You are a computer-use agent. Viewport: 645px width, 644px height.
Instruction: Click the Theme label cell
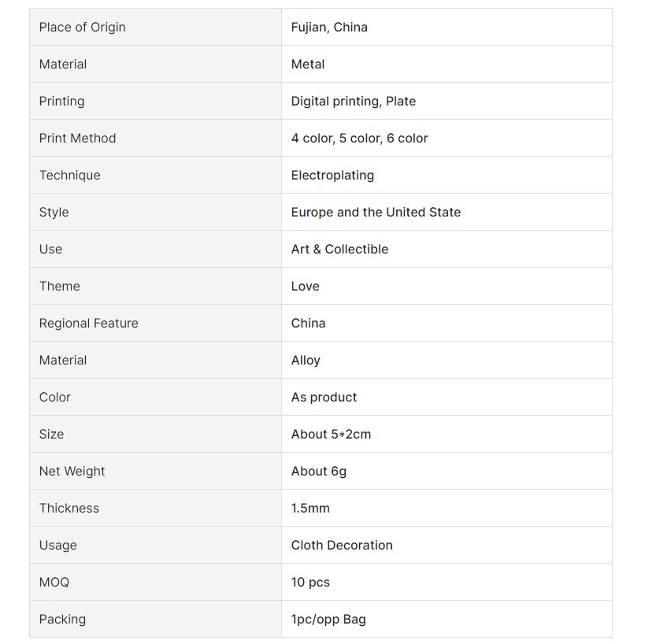pyautogui.click(x=60, y=286)
